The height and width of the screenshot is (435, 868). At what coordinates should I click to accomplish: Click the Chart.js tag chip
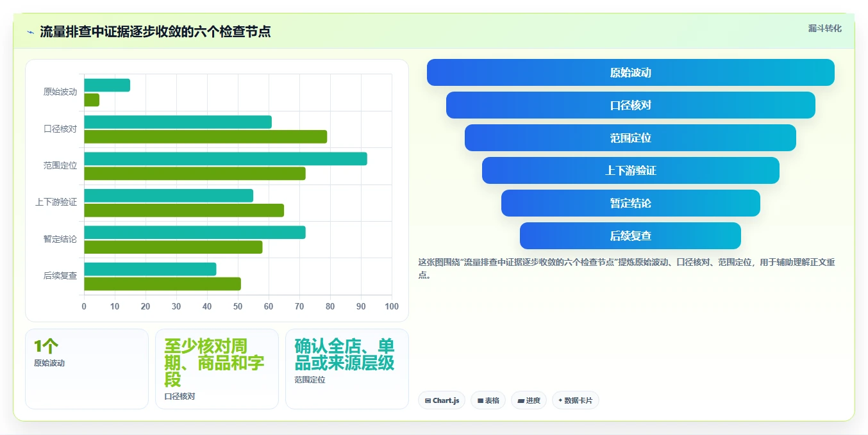coord(442,400)
